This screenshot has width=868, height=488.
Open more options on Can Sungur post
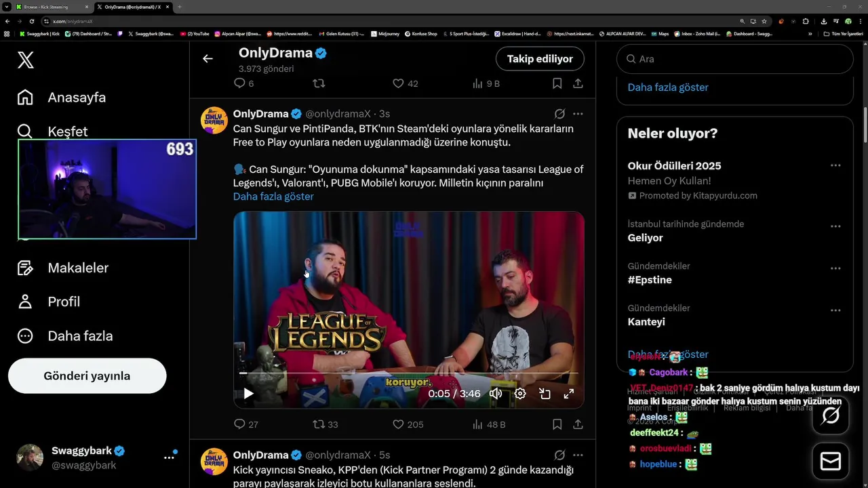(x=578, y=114)
